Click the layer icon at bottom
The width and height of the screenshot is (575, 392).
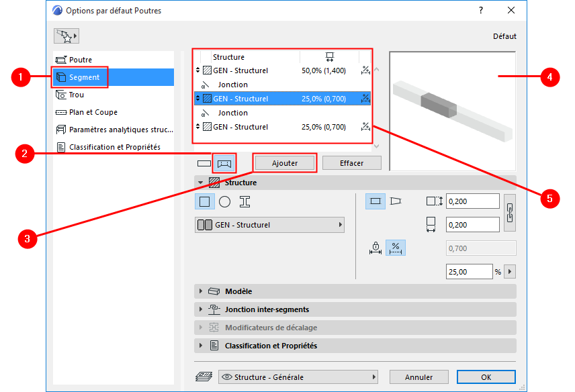click(204, 377)
